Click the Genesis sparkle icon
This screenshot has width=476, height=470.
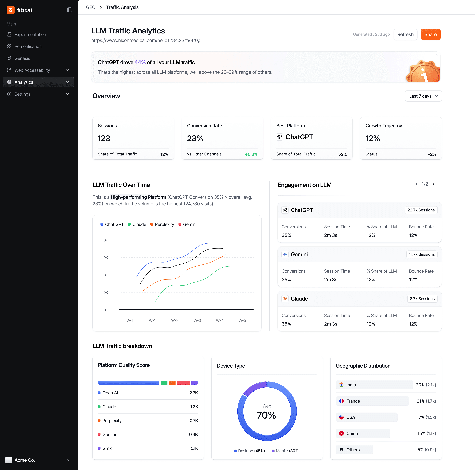(x=9, y=58)
